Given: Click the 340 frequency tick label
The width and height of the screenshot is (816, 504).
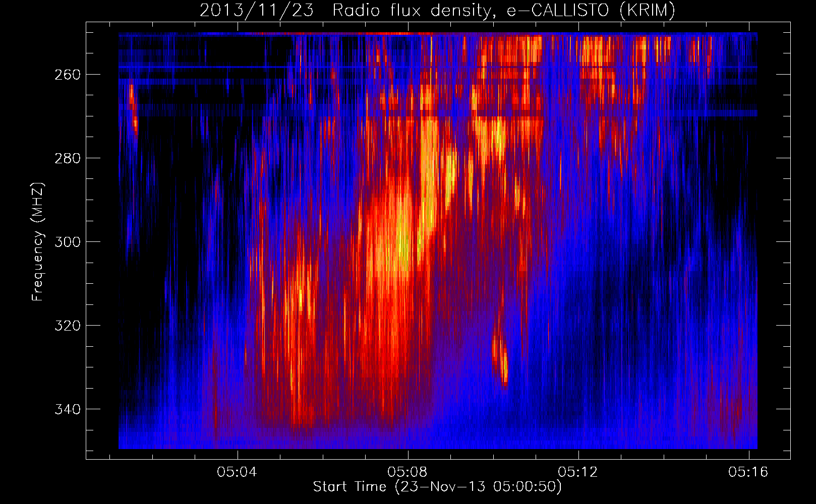Looking at the screenshot, I should [68, 409].
